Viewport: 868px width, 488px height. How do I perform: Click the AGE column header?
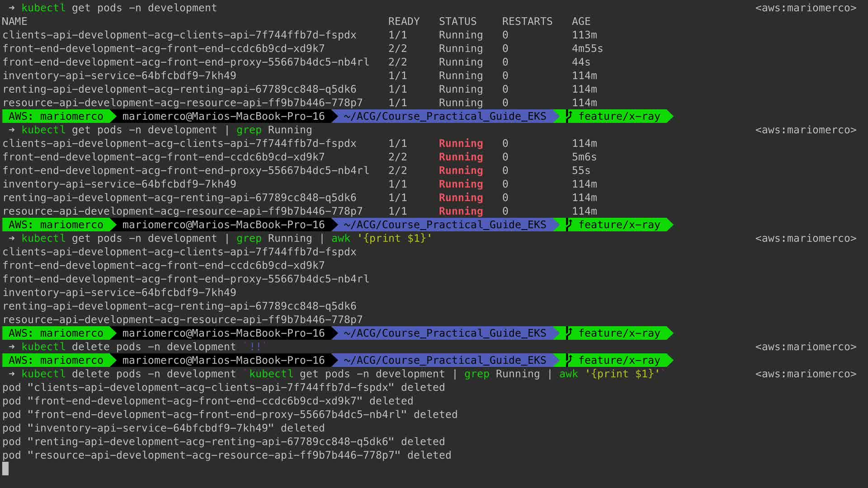pos(581,21)
